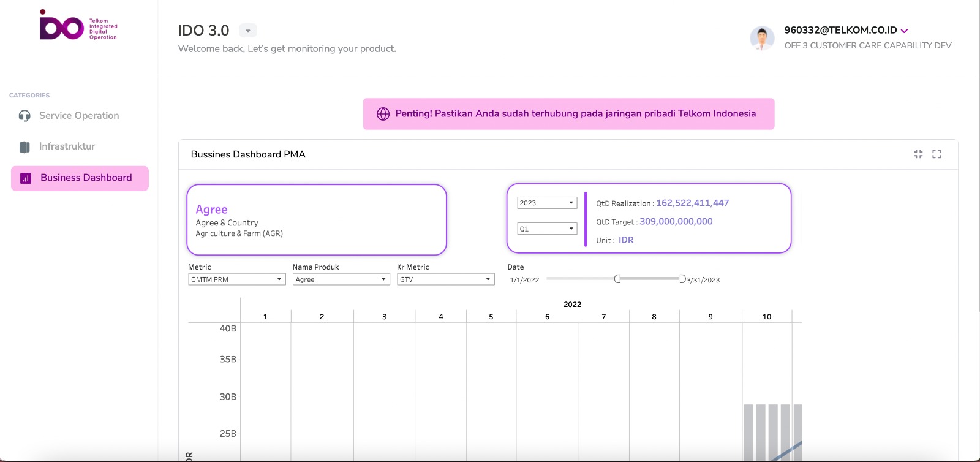Click the user profile avatar picture
The height and width of the screenshot is (462, 980).
click(x=762, y=38)
